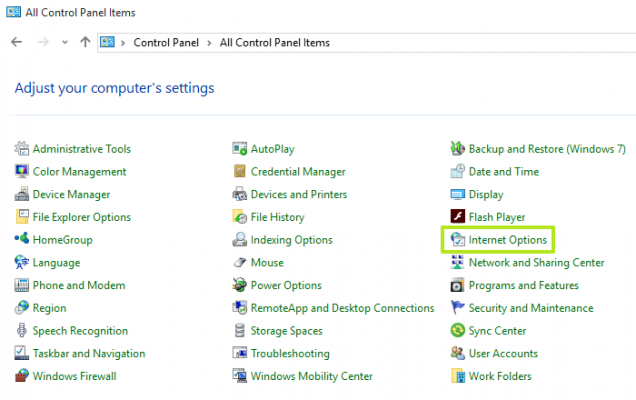Viewport: 636px width, 400px height.
Task: Click the Sync Center icon
Action: click(x=458, y=331)
